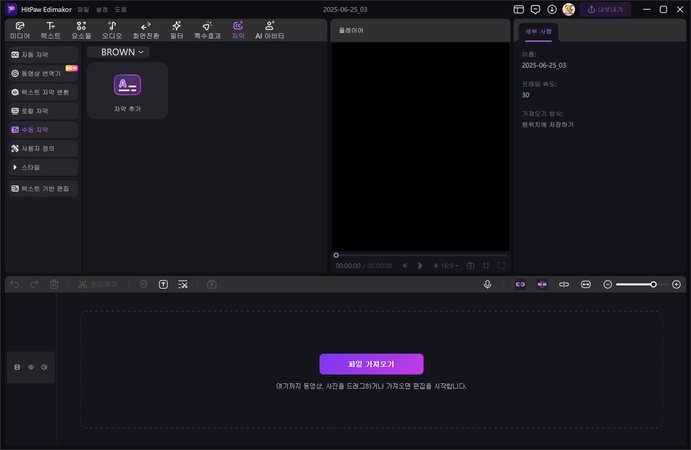Toggle track visibility eye icon
The height and width of the screenshot is (450, 691).
30,367
